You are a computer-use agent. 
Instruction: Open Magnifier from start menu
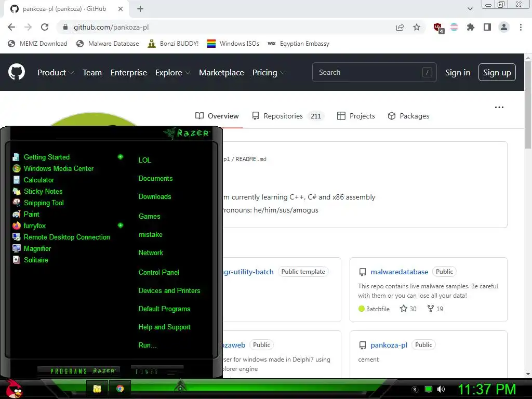point(37,248)
